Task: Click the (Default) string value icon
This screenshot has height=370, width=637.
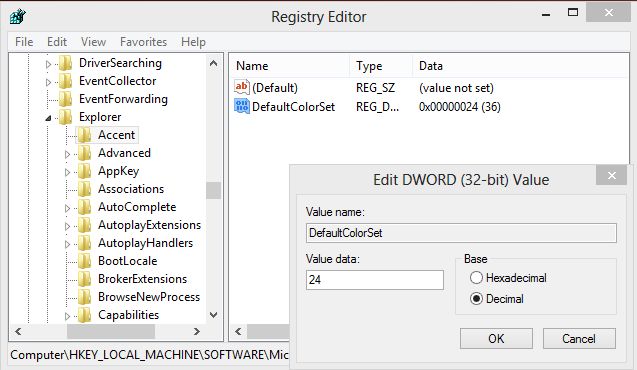Action: (241, 87)
